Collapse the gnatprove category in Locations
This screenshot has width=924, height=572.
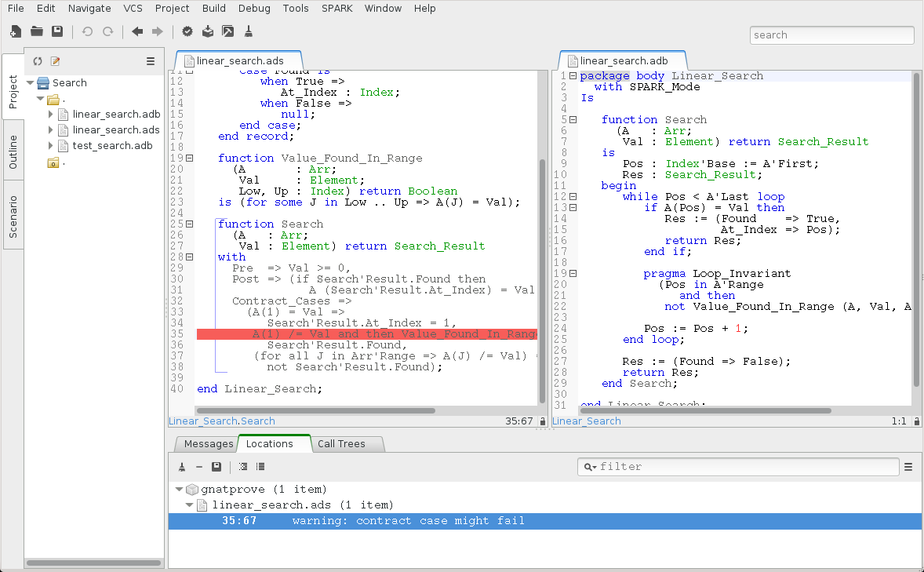(179, 490)
